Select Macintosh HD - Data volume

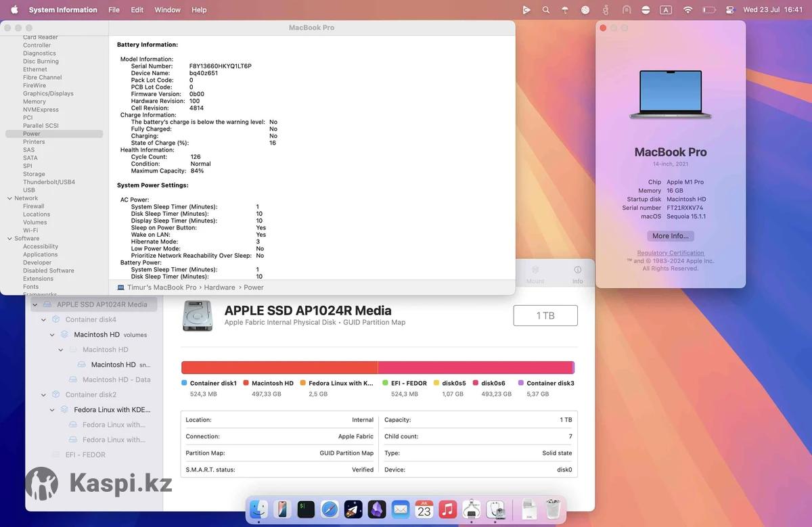tap(116, 380)
